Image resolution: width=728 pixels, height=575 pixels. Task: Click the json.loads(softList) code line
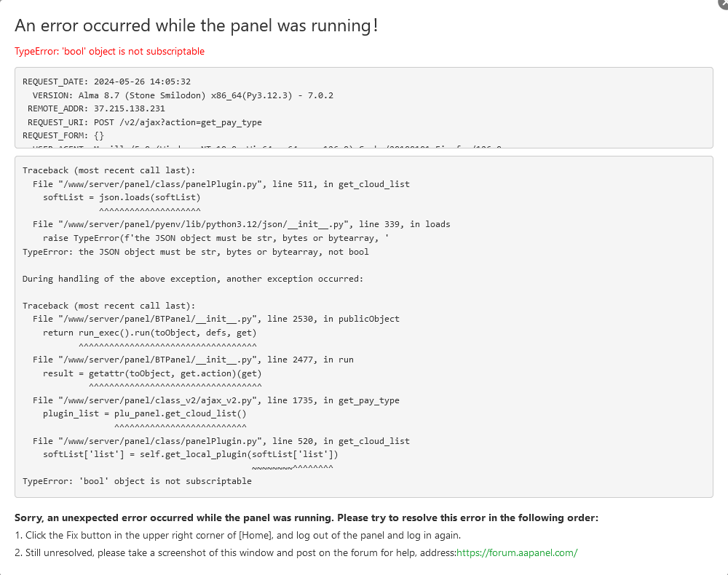pos(122,197)
